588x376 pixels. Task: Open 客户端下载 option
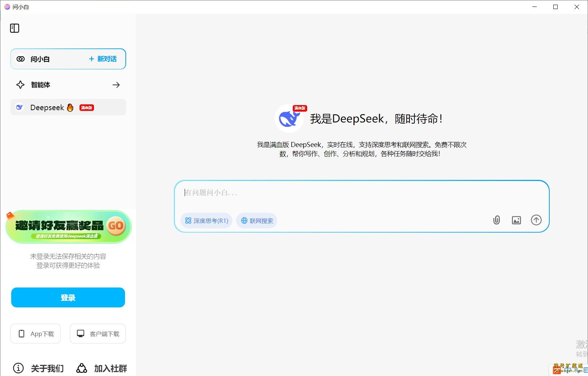pos(98,334)
